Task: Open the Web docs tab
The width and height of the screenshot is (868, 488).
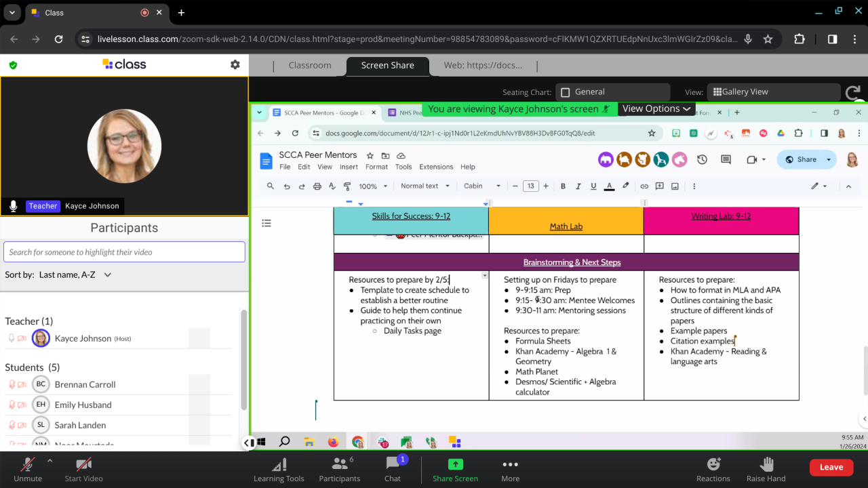Action: [x=484, y=65]
